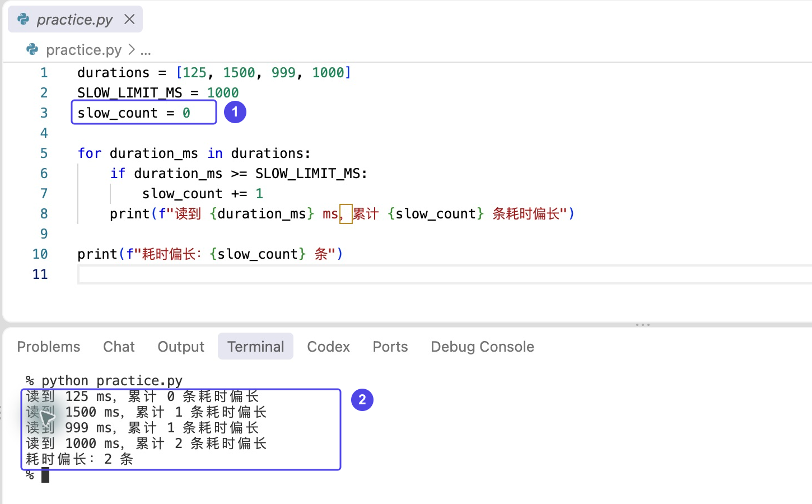Click 'slow_count = 0' on line 3
The height and width of the screenshot is (504, 812).
tap(134, 113)
